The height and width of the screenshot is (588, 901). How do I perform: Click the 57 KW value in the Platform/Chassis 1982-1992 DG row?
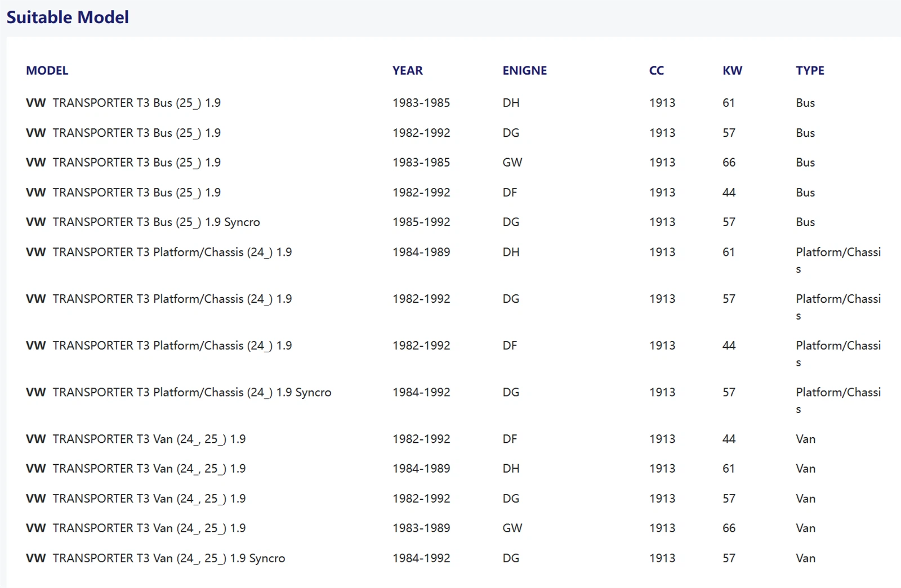pyautogui.click(x=729, y=299)
